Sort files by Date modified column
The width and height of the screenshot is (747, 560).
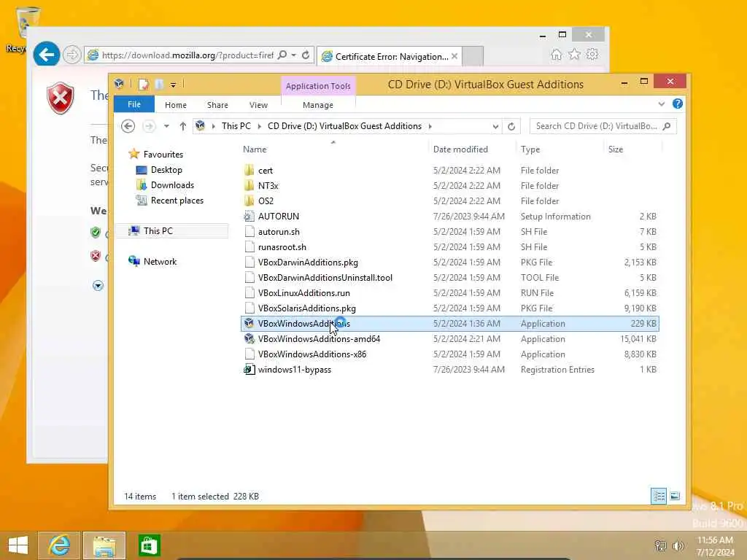coord(460,149)
